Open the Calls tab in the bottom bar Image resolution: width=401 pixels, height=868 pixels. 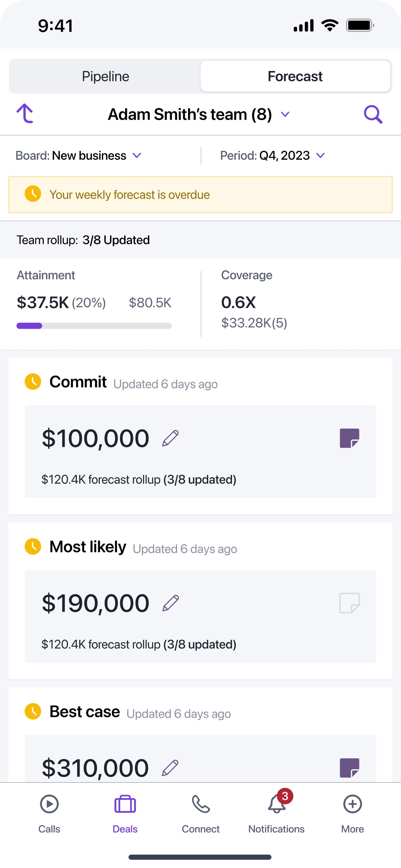49,813
